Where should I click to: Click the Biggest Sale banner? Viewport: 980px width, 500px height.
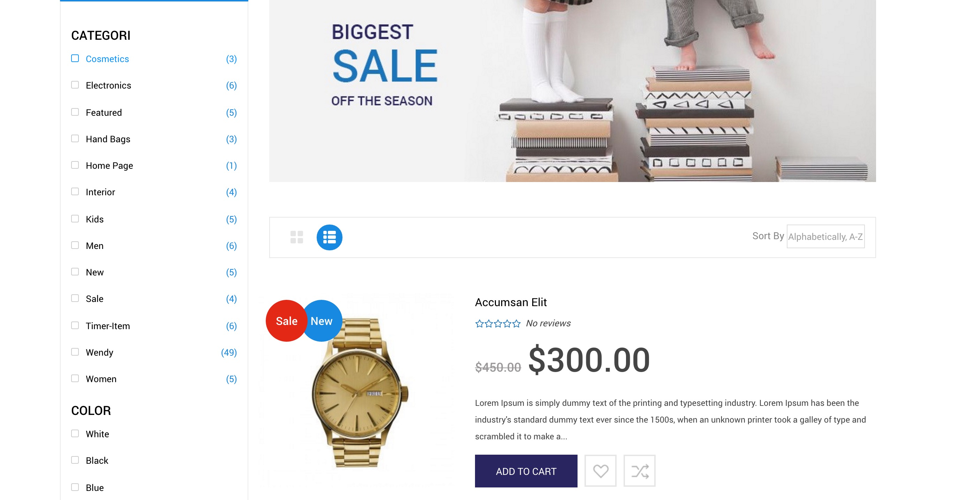pyautogui.click(x=572, y=91)
